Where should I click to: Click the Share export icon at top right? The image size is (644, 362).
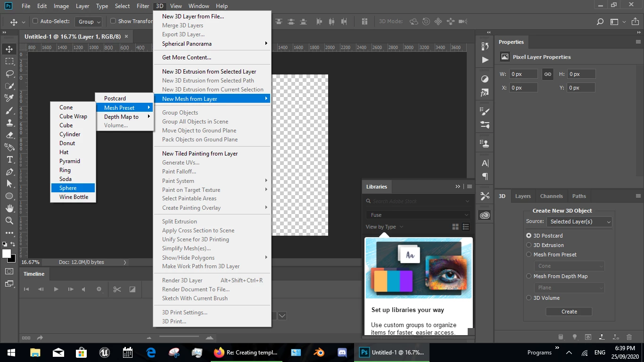(636, 22)
